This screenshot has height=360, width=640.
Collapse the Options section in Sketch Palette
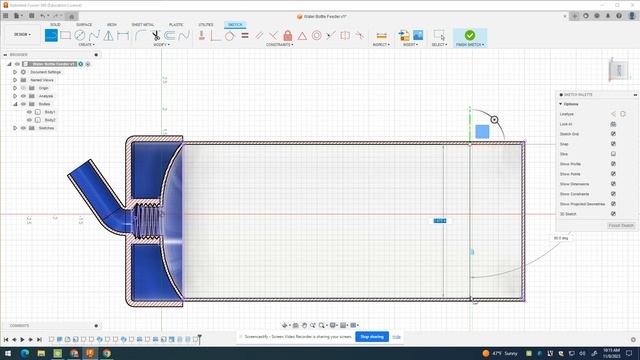point(561,104)
